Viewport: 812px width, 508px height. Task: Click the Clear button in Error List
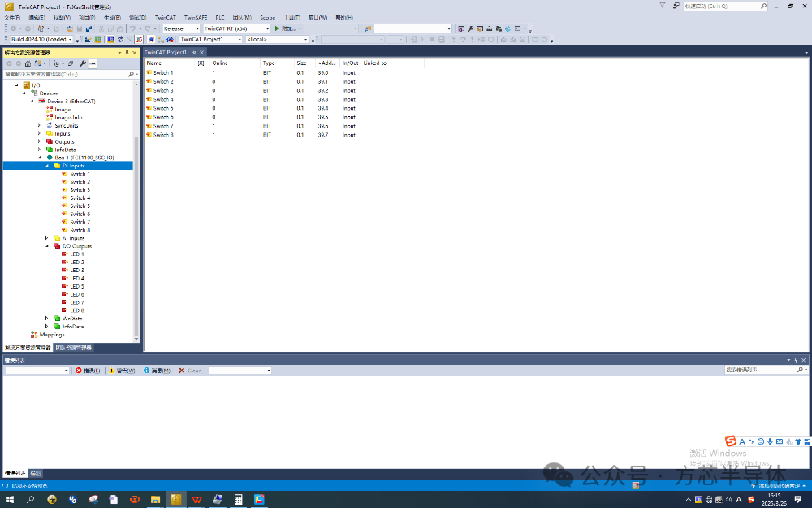(x=189, y=371)
